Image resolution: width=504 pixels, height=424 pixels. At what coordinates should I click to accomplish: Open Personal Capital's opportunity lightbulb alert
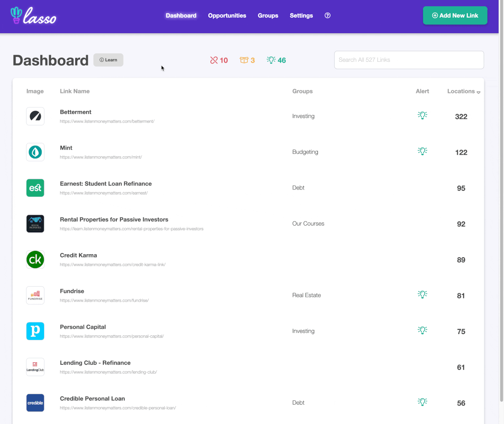pos(423,330)
